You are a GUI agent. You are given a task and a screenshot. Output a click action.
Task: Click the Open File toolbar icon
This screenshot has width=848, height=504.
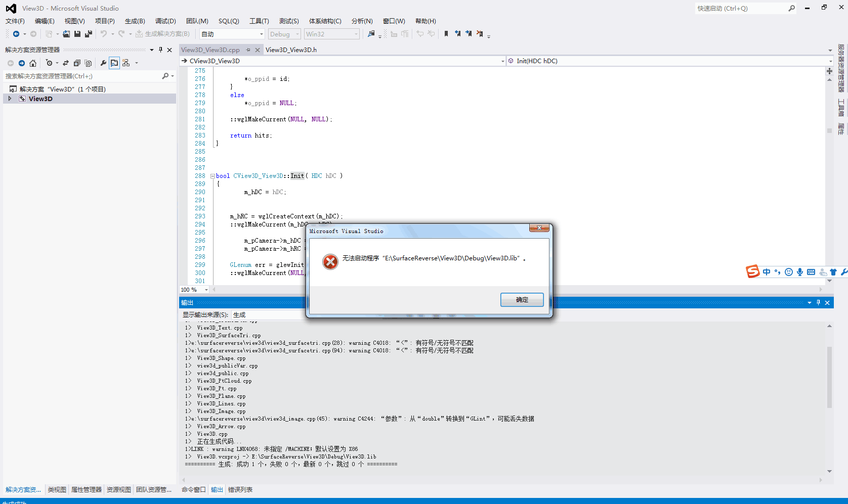click(x=66, y=34)
